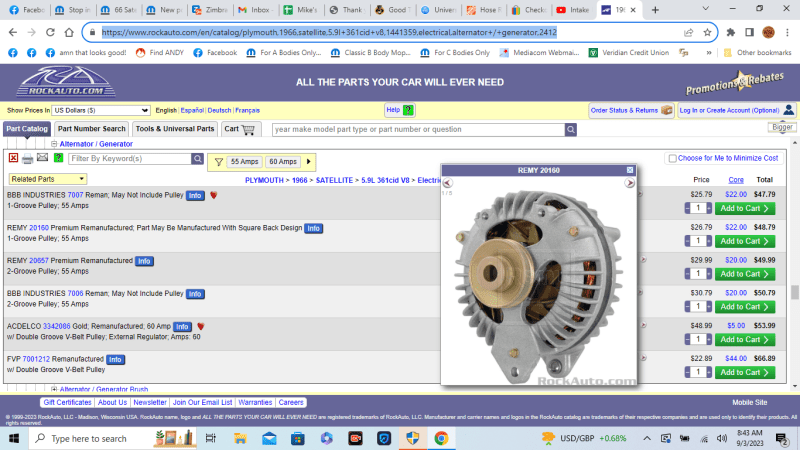Screen dimensions: 800x450
Task: Open Chrome side panel icon
Action: 749,32
